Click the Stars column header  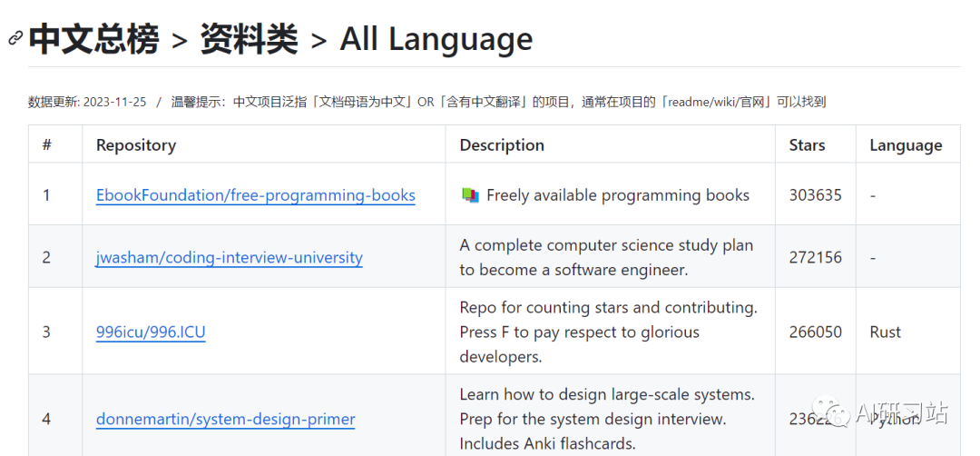point(807,145)
